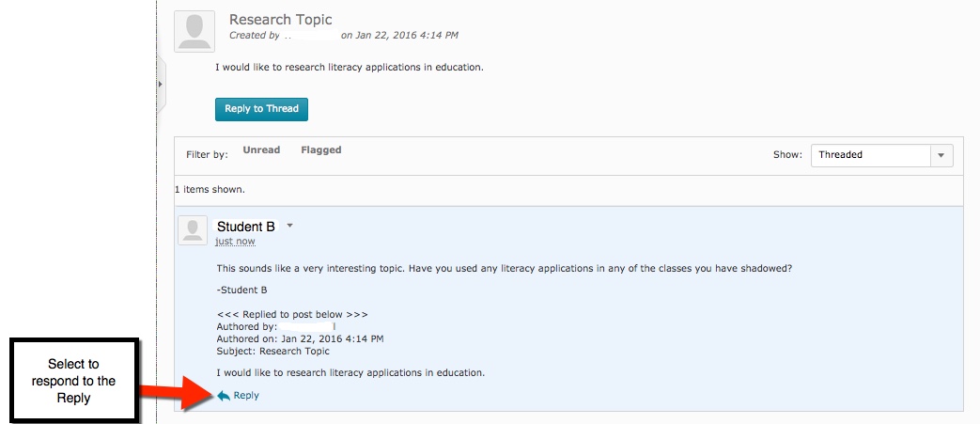This screenshot has width=980, height=424.
Task: Click the "Subject: Research Topic" line
Action: coord(272,352)
